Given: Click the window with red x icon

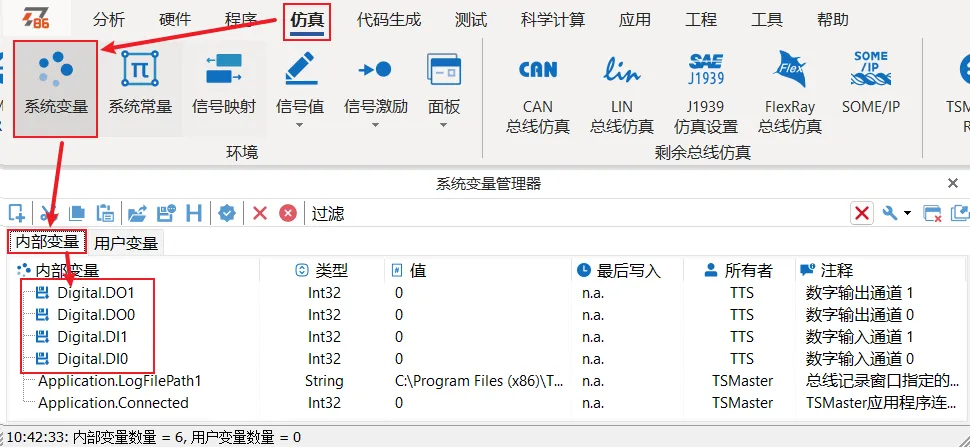Looking at the screenshot, I should click(932, 213).
